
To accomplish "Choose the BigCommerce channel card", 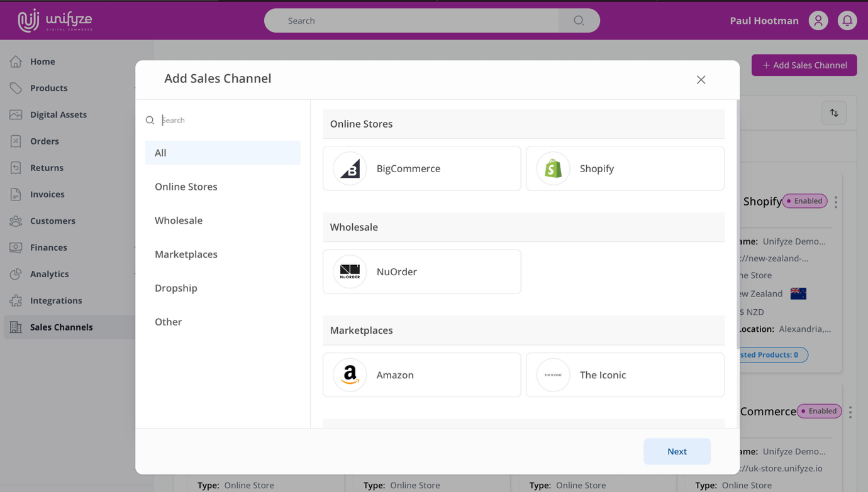I will click(x=422, y=168).
